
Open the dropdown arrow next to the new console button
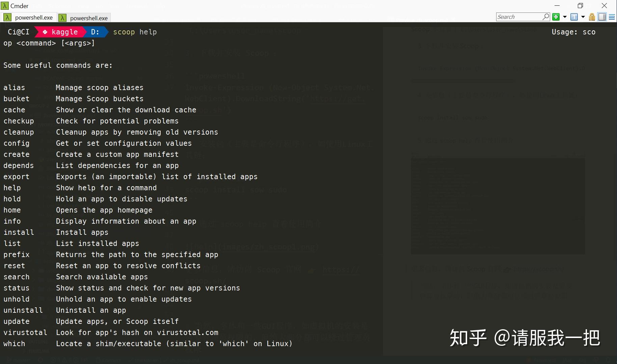click(565, 17)
